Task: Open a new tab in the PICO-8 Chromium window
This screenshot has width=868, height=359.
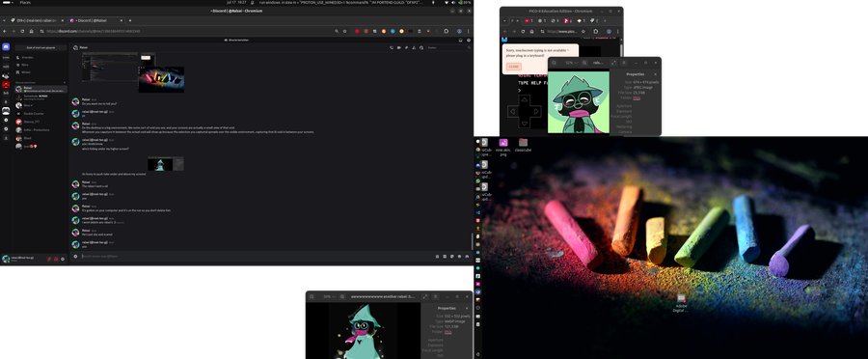Action: (x=605, y=21)
